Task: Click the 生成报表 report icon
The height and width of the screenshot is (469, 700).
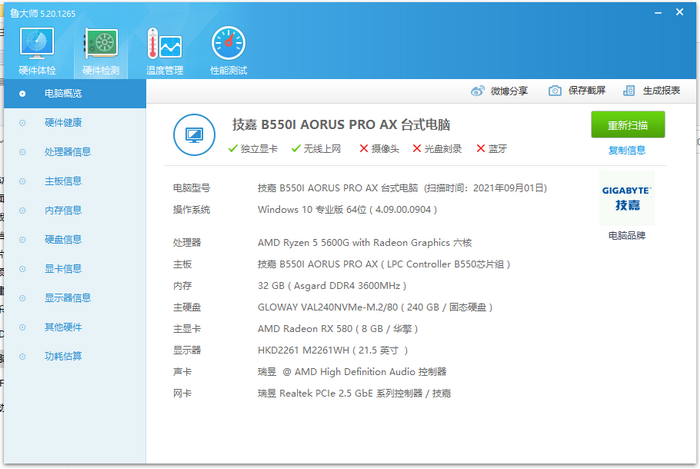Action: (x=630, y=91)
